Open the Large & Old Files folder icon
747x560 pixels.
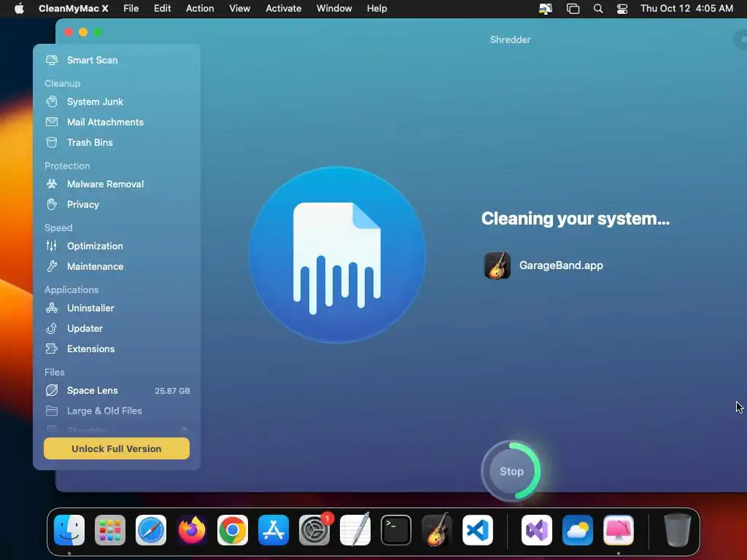(52, 411)
